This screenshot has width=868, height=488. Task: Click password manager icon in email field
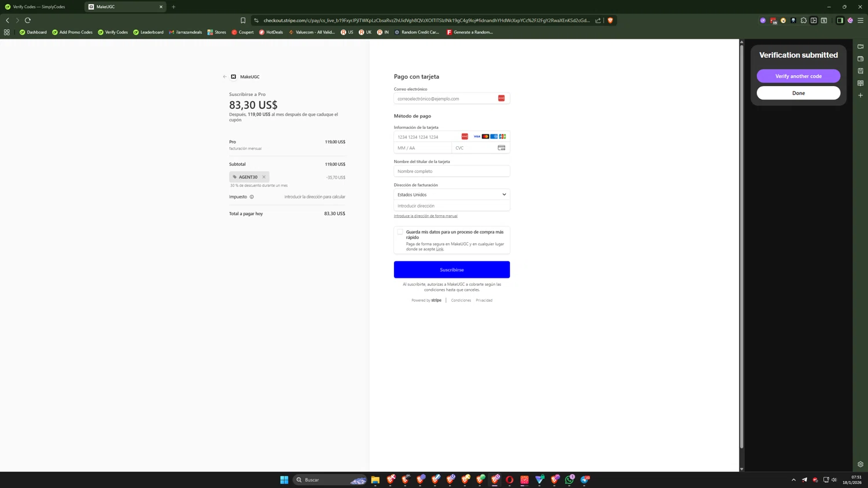coord(501,98)
